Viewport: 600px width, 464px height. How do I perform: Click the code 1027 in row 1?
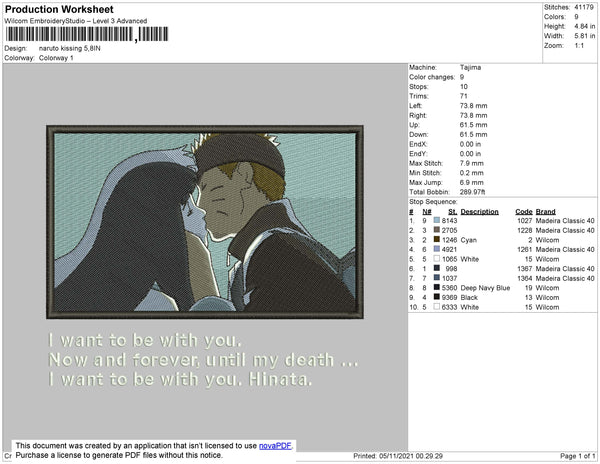click(525, 221)
